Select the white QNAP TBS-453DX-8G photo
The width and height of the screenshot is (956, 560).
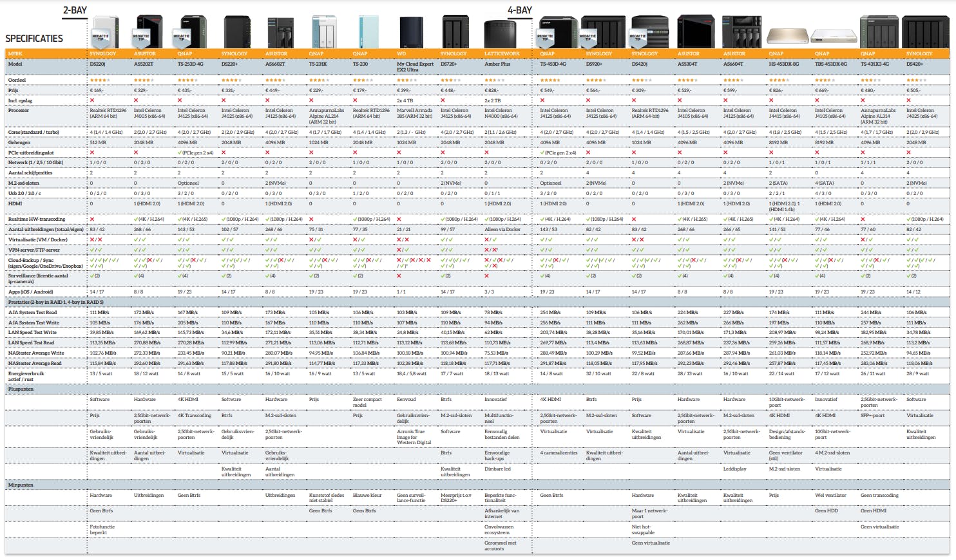pyautogui.click(x=834, y=36)
